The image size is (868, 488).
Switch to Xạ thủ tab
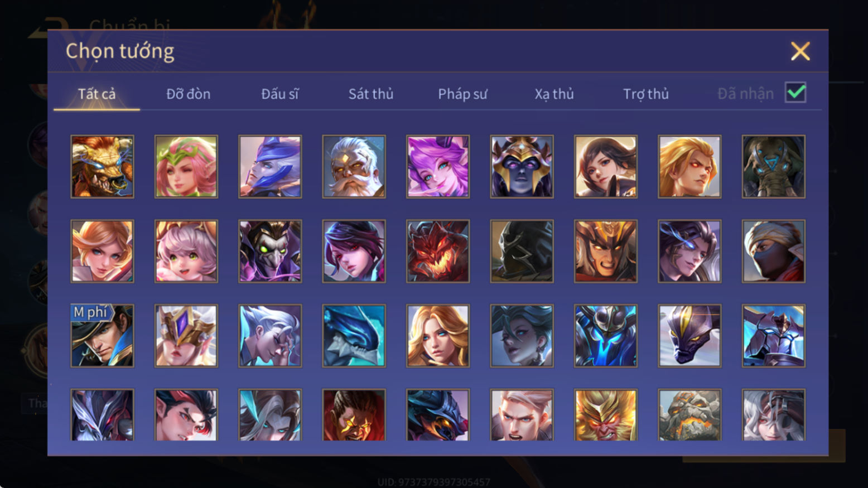click(x=554, y=94)
